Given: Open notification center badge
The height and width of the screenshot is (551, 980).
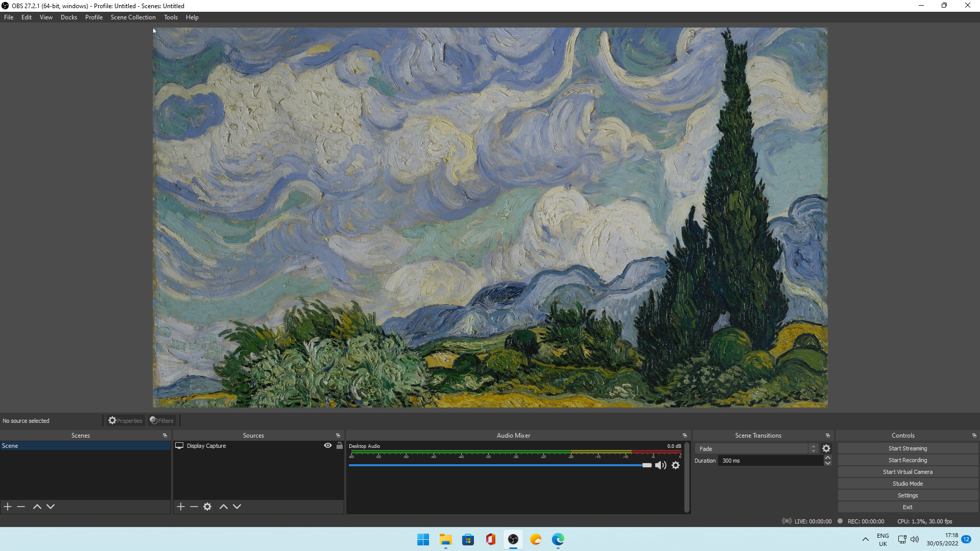Looking at the screenshot, I should pyautogui.click(x=966, y=539).
